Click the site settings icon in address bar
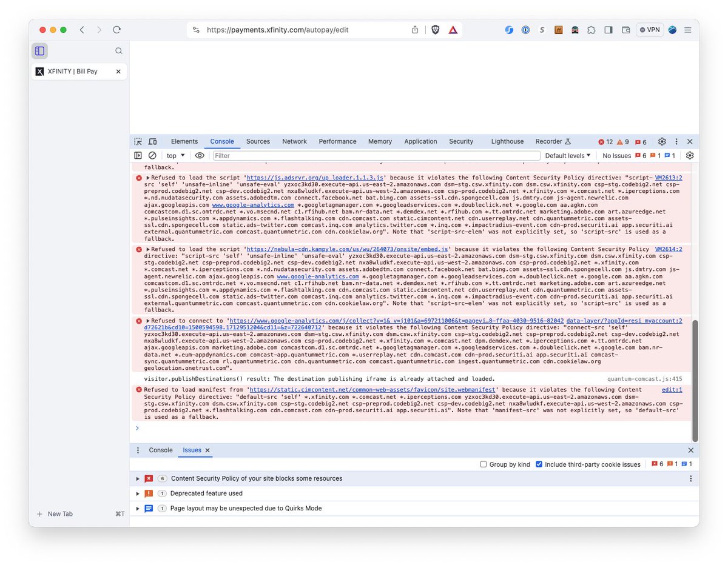This screenshot has height=565, width=728. pyautogui.click(x=196, y=30)
